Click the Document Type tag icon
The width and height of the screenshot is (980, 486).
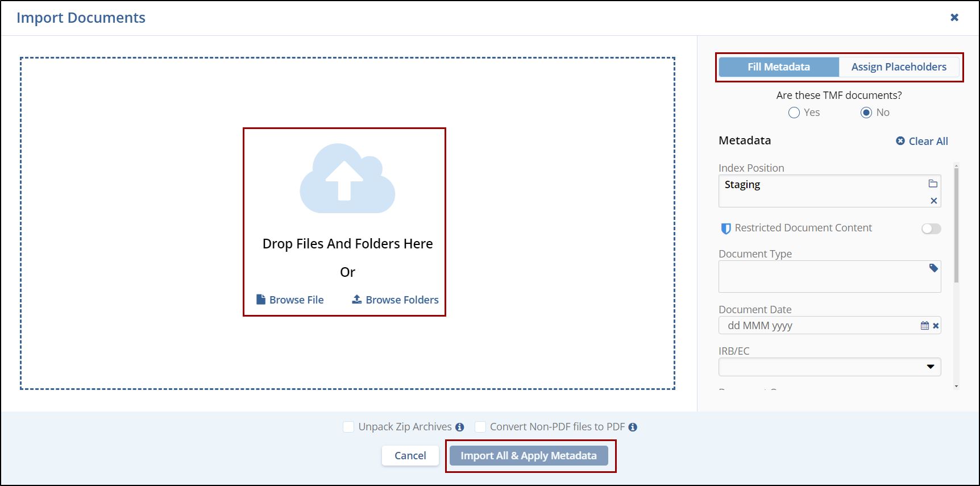click(x=933, y=268)
